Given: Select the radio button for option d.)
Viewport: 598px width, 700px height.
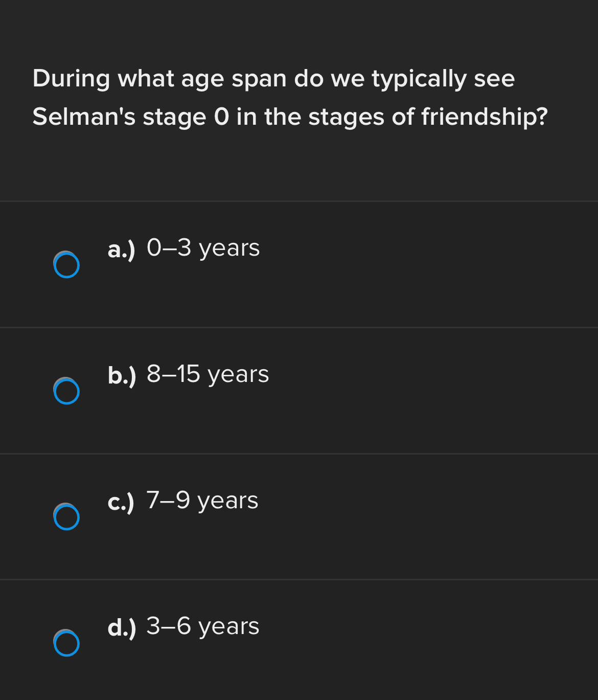Looking at the screenshot, I should coord(66,644).
